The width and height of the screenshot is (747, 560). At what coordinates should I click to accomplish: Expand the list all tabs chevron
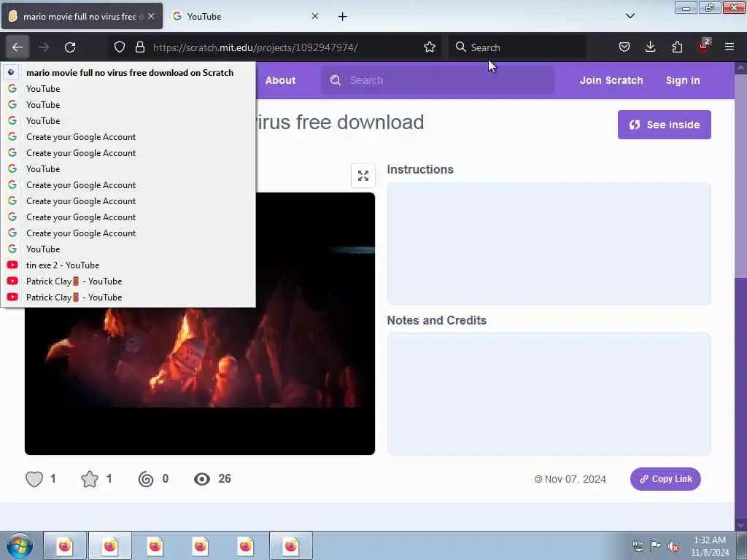[x=630, y=16]
